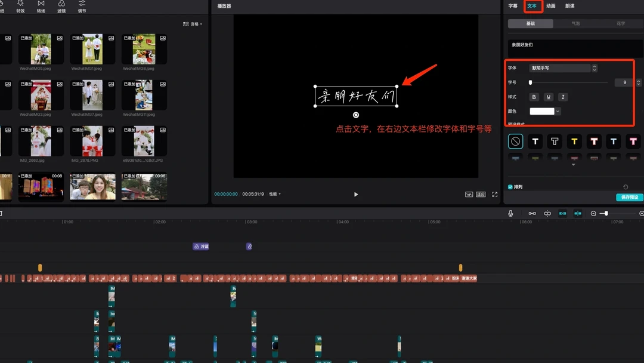Select the WechatIMG8.jpeg thumbnail
The width and height of the screenshot is (644, 363).
[144, 49]
